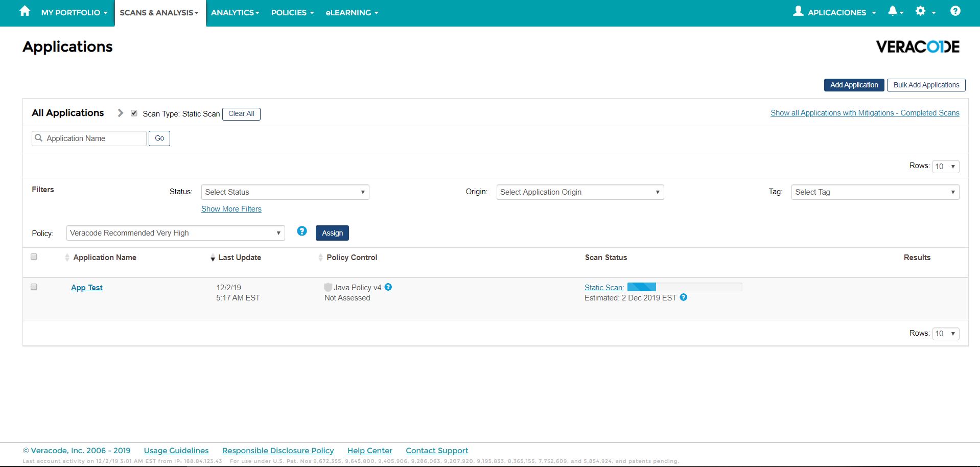This screenshot has height=467, width=980.
Task: Click the Scan Status column header
Action: point(606,258)
